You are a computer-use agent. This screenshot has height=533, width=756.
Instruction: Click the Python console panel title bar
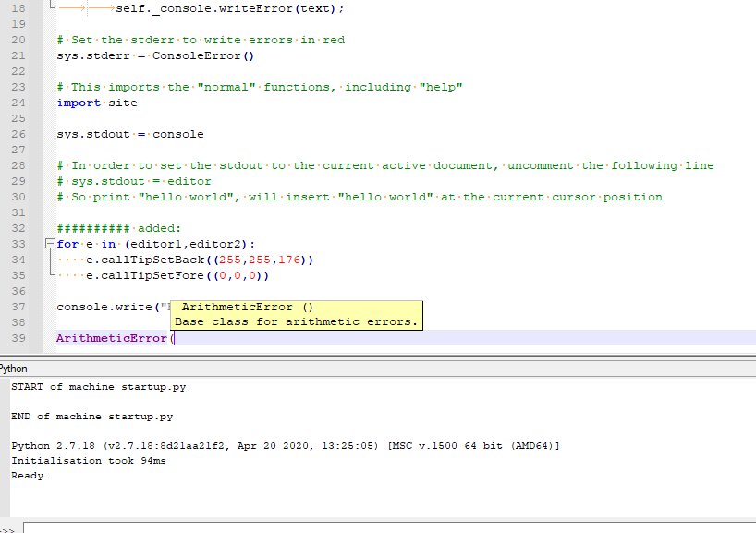pos(370,368)
